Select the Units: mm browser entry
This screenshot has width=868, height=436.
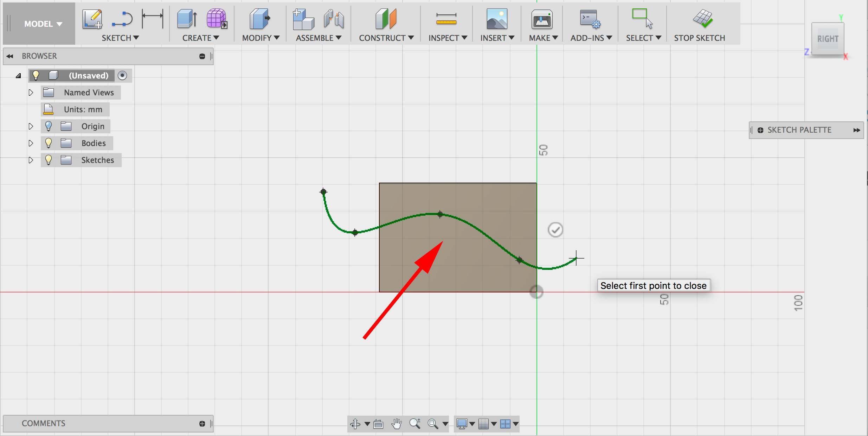[75, 109]
